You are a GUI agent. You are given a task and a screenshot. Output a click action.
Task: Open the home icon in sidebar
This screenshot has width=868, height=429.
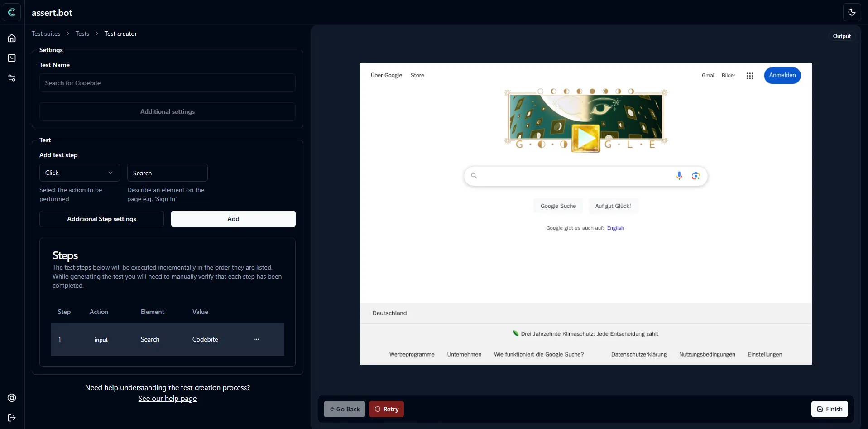point(12,38)
